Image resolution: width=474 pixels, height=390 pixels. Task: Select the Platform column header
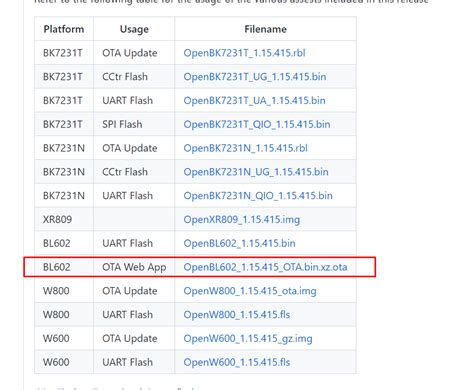pos(64,29)
